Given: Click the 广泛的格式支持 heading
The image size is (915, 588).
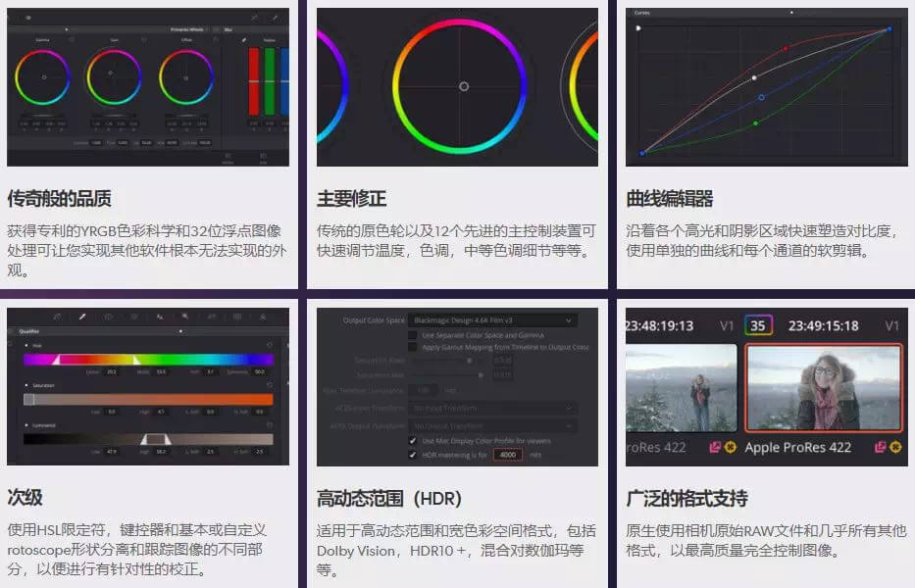Looking at the screenshot, I should click(x=686, y=498).
